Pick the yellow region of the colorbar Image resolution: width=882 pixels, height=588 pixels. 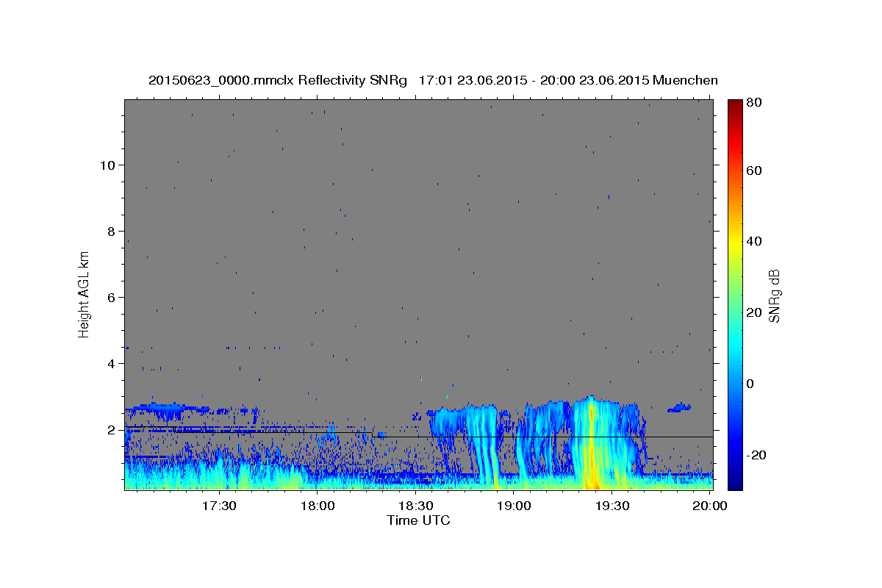coord(735,243)
